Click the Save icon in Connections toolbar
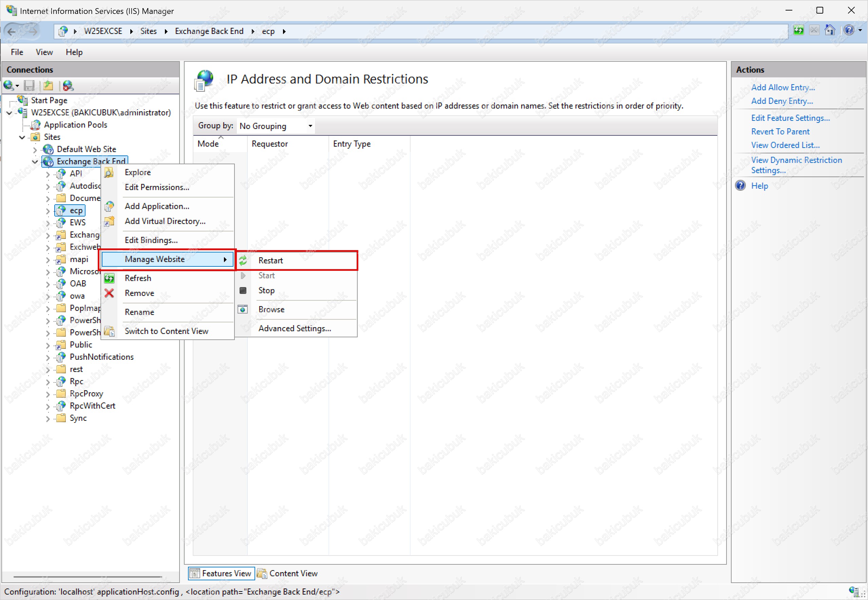This screenshot has width=868, height=600. (x=29, y=86)
